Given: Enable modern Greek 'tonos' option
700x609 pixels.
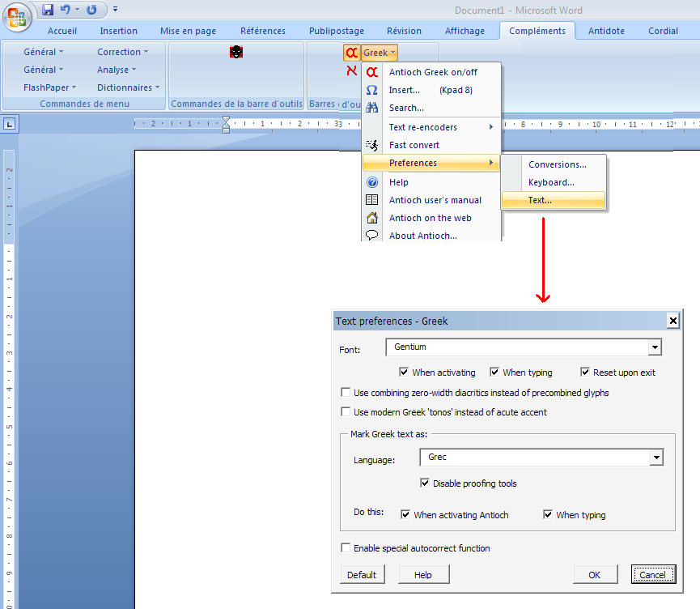Looking at the screenshot, I should (x=345, y=411).
